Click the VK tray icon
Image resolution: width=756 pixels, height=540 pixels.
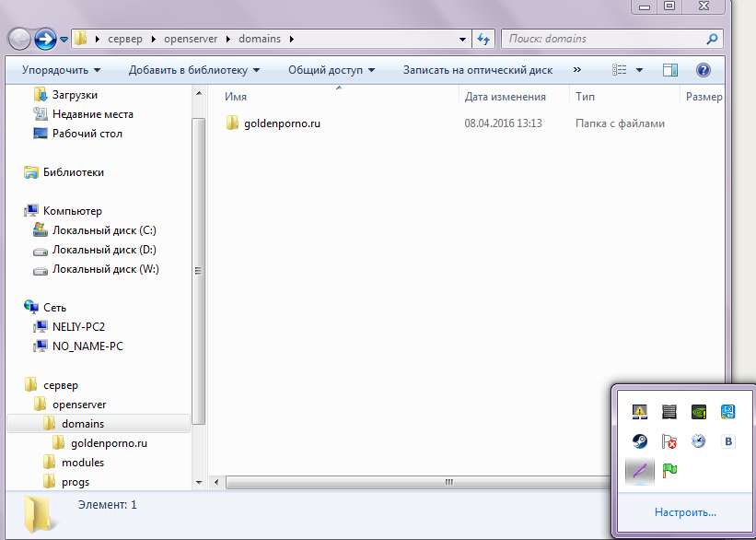[728, 441]
